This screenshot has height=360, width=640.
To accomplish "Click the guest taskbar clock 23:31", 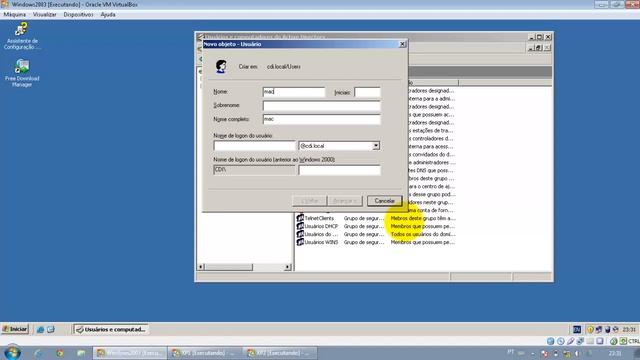I will pyautogui.click(x=629, y=329).
